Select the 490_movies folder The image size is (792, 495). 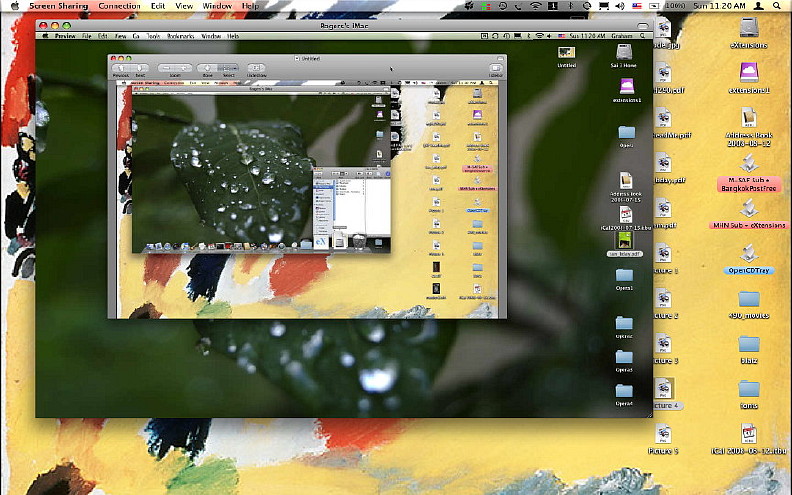click(749, 299)
